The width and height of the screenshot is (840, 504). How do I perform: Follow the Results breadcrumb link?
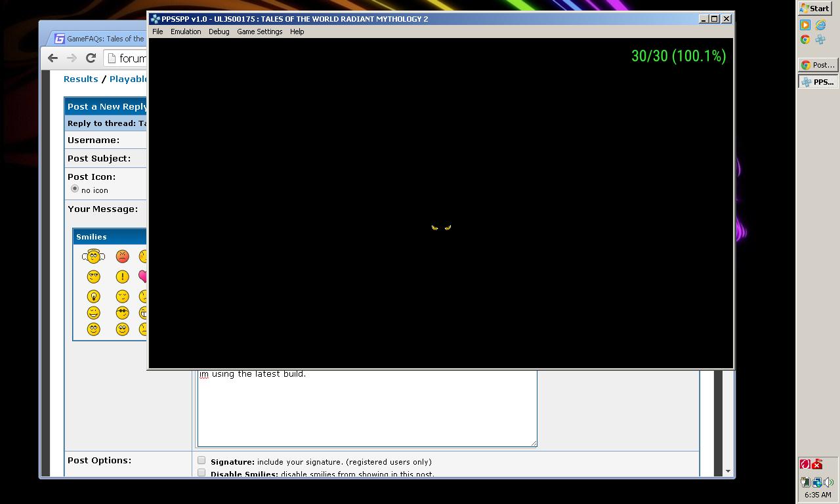(x=81, y=79)
